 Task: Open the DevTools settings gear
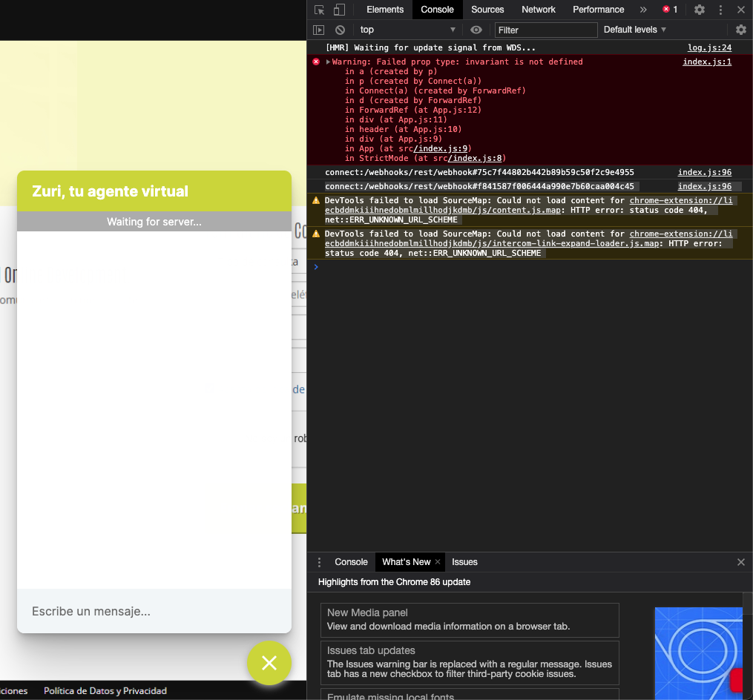click(x=698, y=10)
